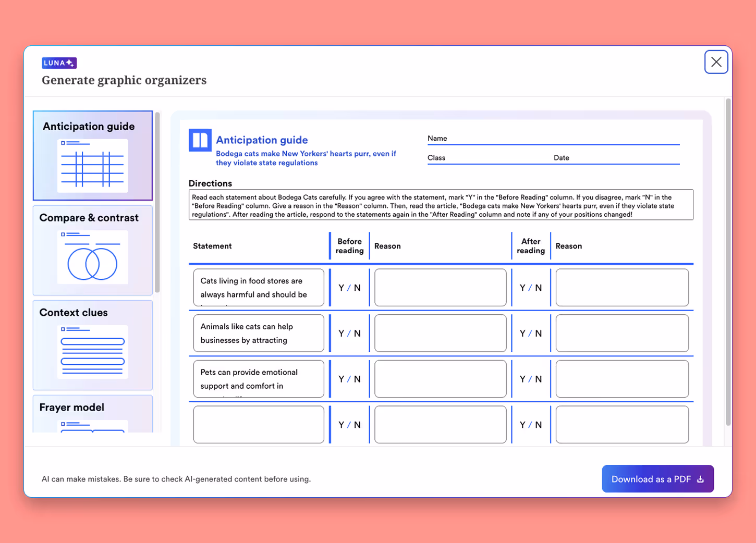Click after-reading Y / N for Animals statement
The width and height of the screenshot is (756, 543).
(x=531, y=334)
